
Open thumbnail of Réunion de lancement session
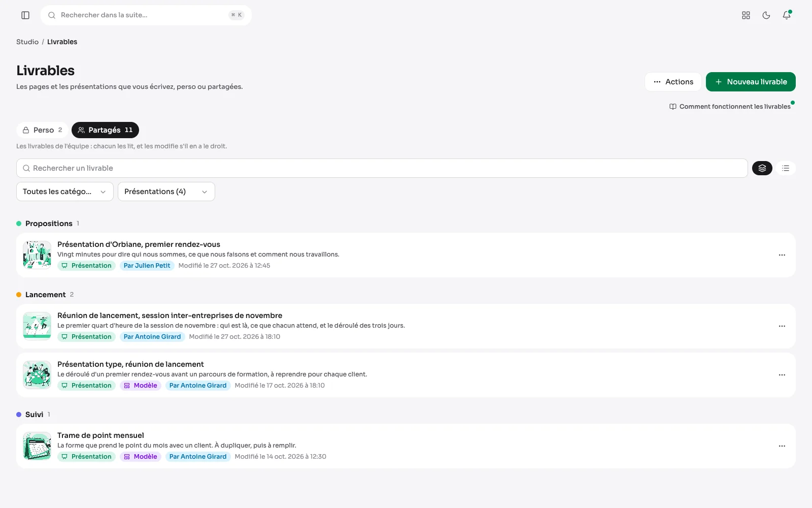pos(37,326)
